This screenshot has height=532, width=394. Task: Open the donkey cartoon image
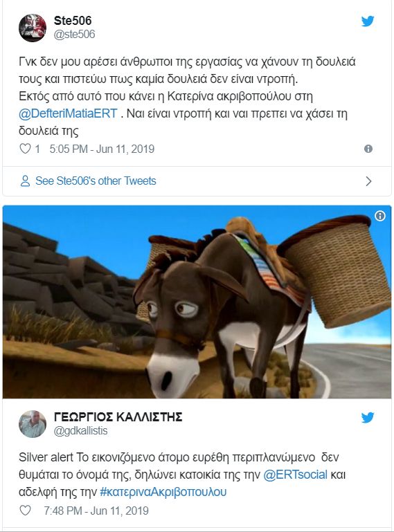tap(197, 302)
